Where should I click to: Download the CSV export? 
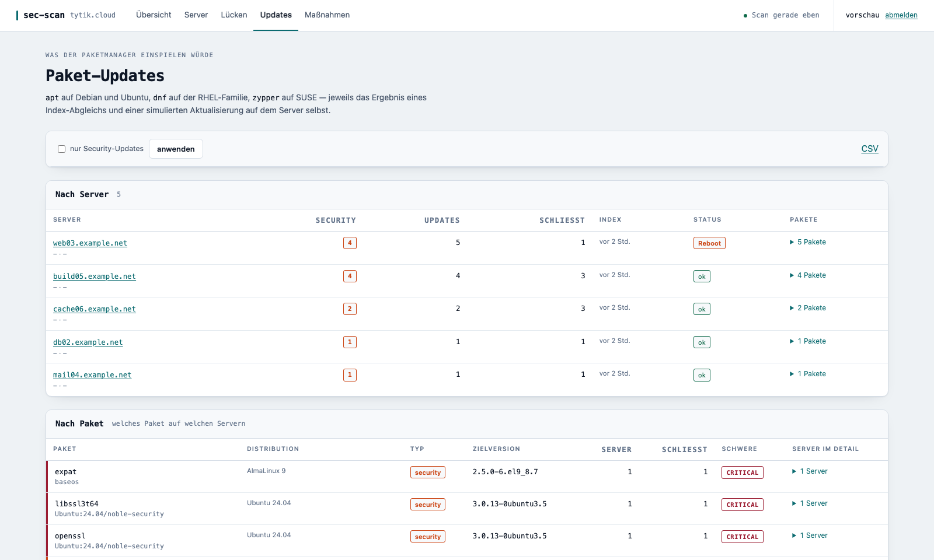tap(870, 149)
